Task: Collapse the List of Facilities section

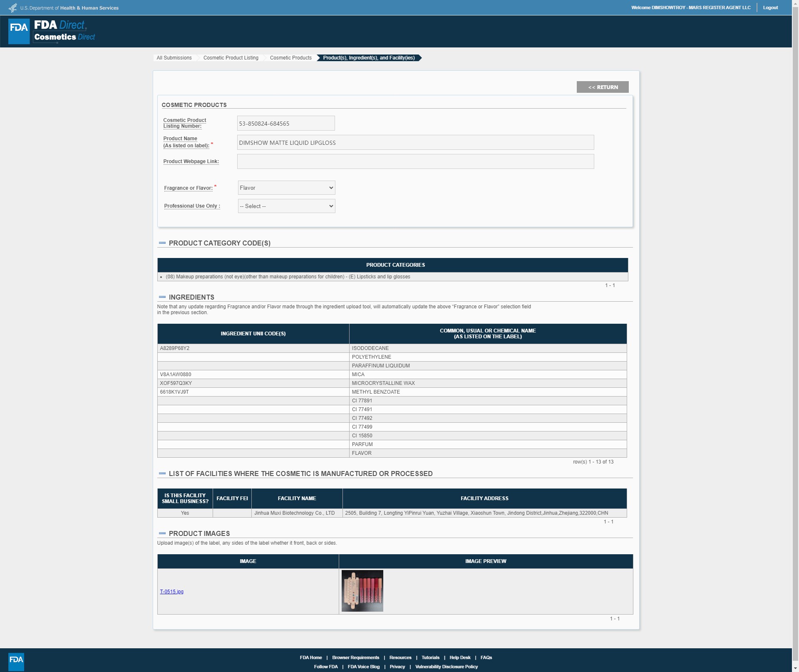Action: point(162,474)
